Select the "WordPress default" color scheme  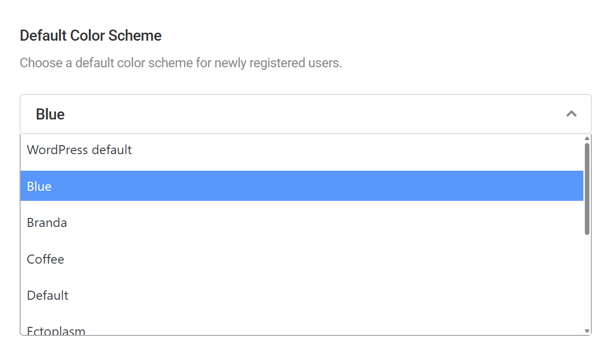79,150
